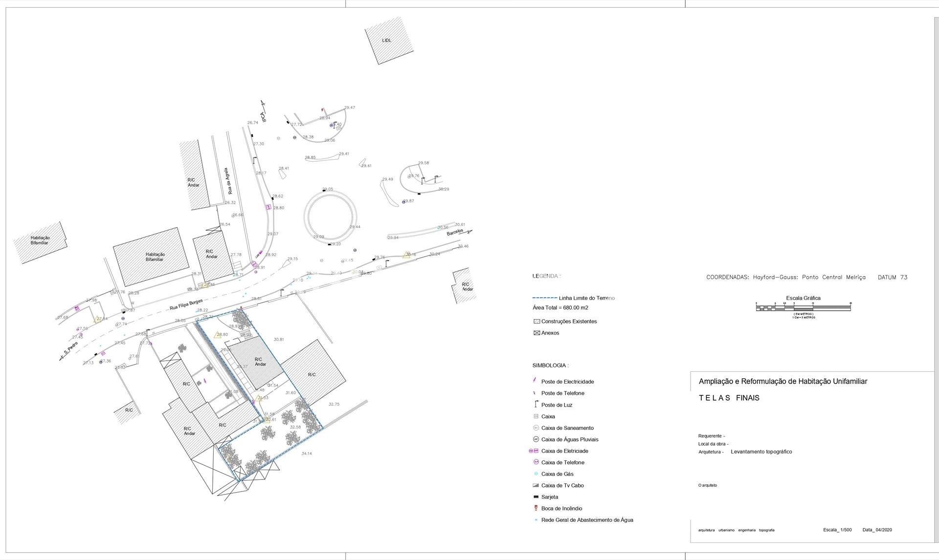Click the TELAS FINAIS title text
The width and height of the screenshot is (939, 560).
tap(729, 398)
